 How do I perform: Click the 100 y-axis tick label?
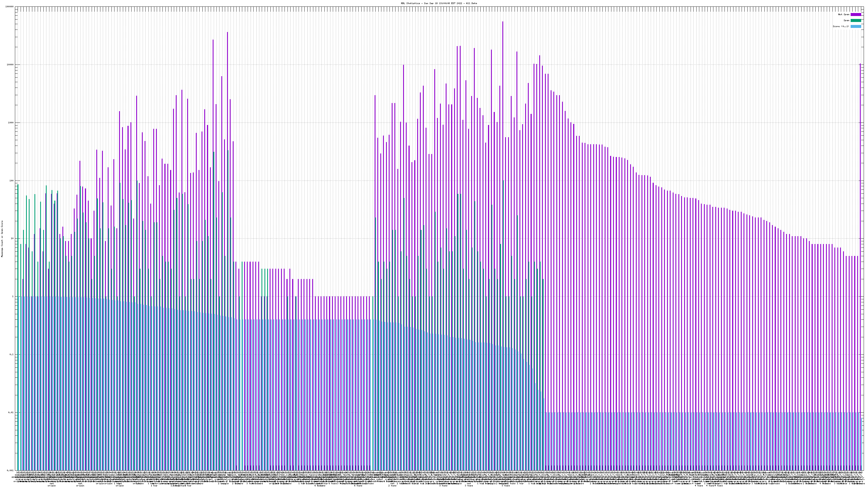click(12, 181)
